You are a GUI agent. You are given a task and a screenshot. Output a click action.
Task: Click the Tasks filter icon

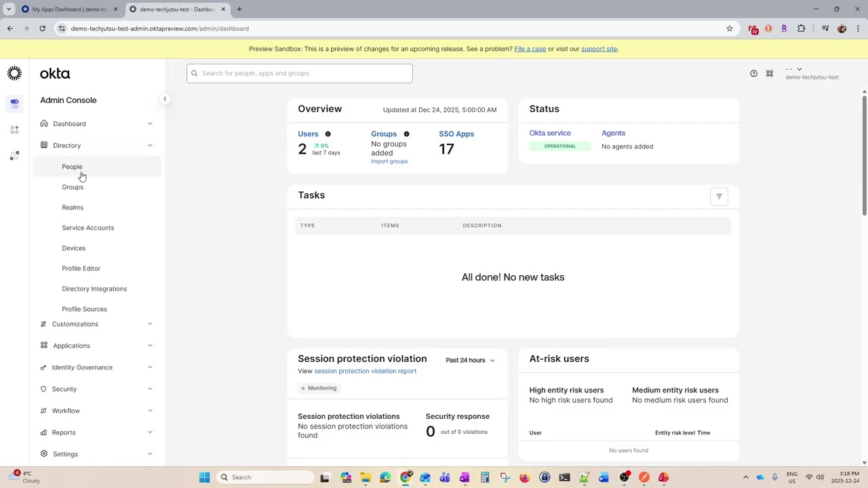point(719,197)
